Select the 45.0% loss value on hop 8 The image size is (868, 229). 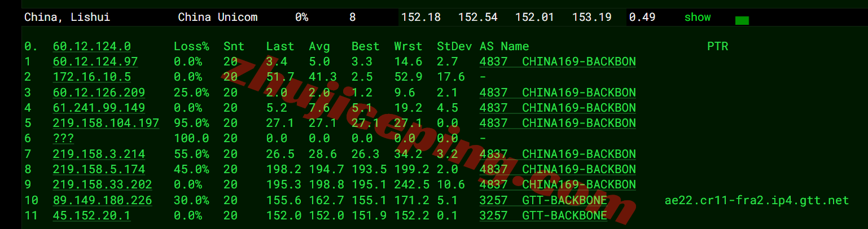pos(191,169)
